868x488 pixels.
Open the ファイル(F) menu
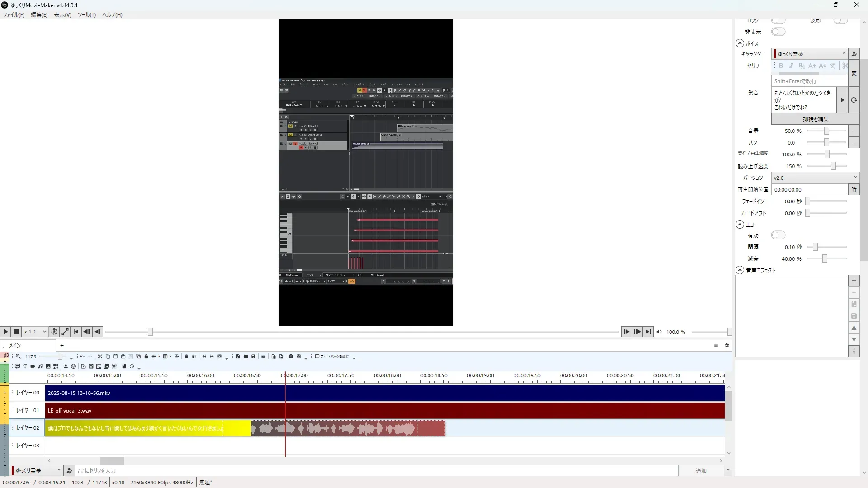[14, 14]
